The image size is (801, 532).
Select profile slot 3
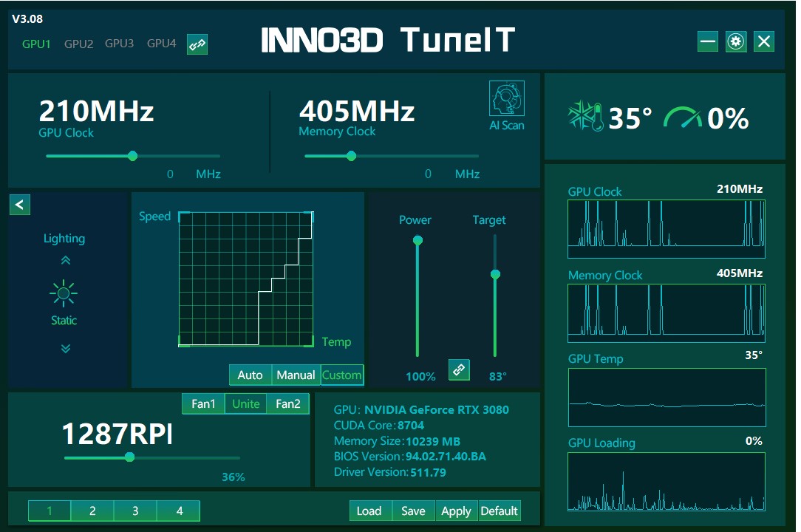[135, 511]
